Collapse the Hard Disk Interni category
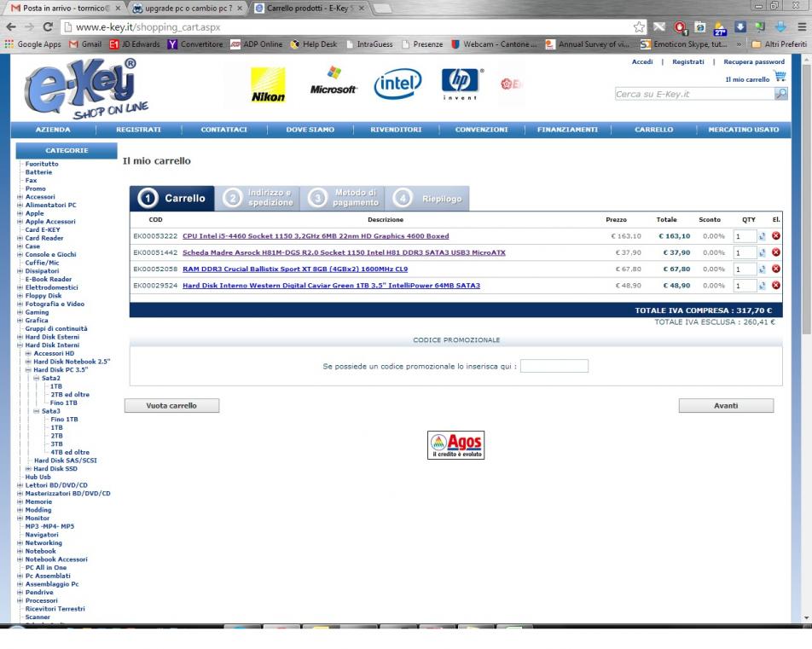Screen dimensions: 812x649 (x=18, y=345)
